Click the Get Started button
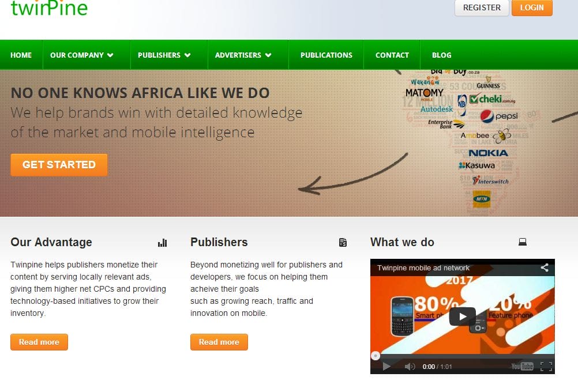Screen dimensions: 578x392 pyautogui.click(x=59, y=165)
